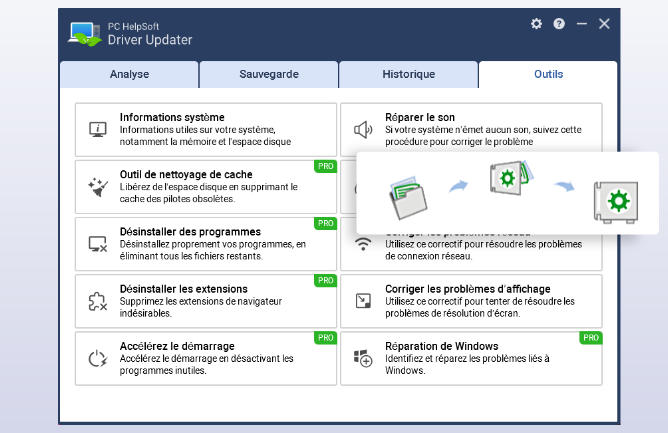The image size is (668, 433).
Task: Click PRO badge on Désinstaller les extensions
Action: point(325,280)
